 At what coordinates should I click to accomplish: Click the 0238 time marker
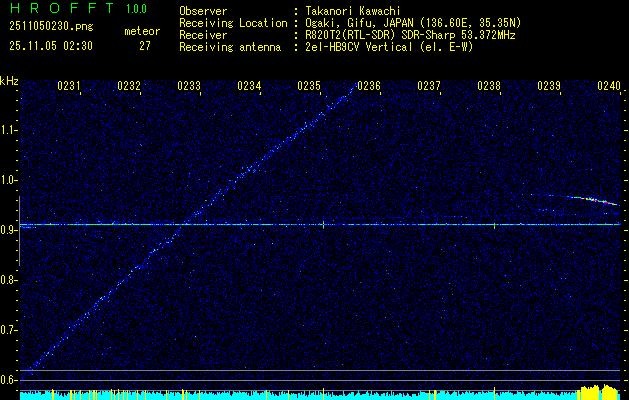(x=489, y=86)
